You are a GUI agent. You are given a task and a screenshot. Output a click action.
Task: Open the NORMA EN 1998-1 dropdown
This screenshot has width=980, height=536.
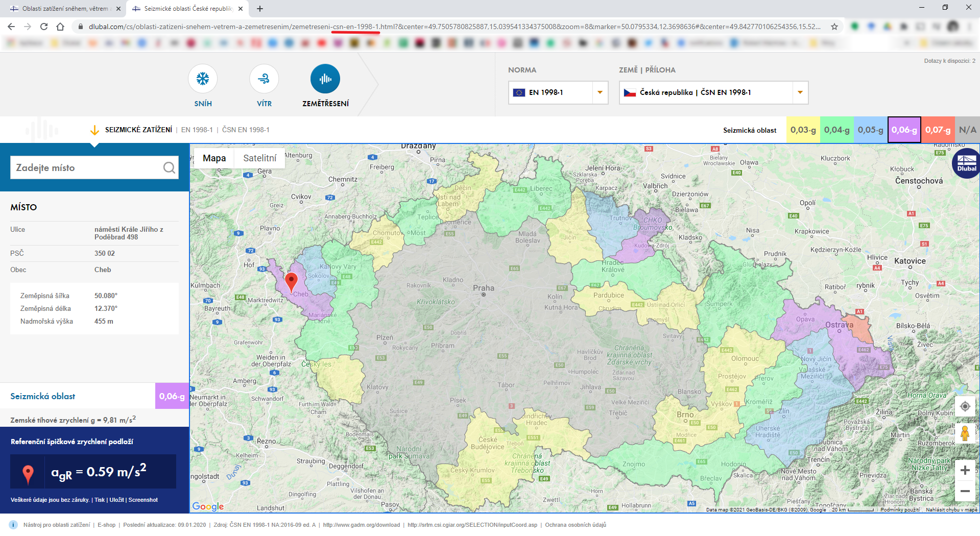[x=558, y=92]
